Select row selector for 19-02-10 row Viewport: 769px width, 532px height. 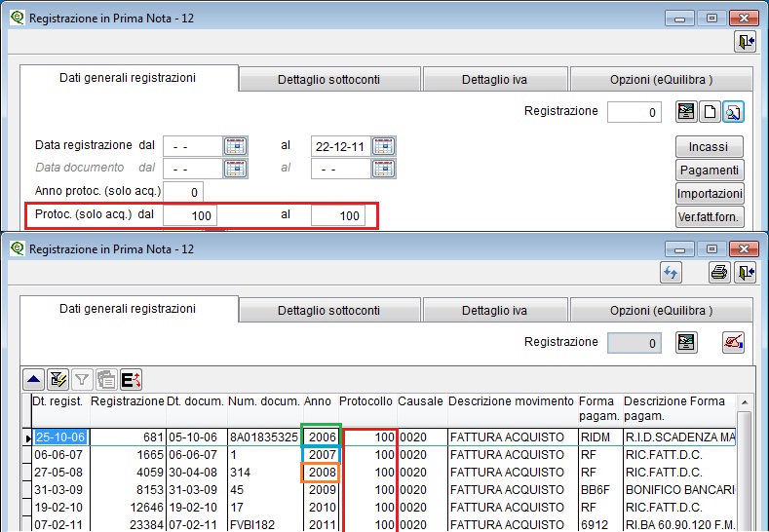[26, 508]
